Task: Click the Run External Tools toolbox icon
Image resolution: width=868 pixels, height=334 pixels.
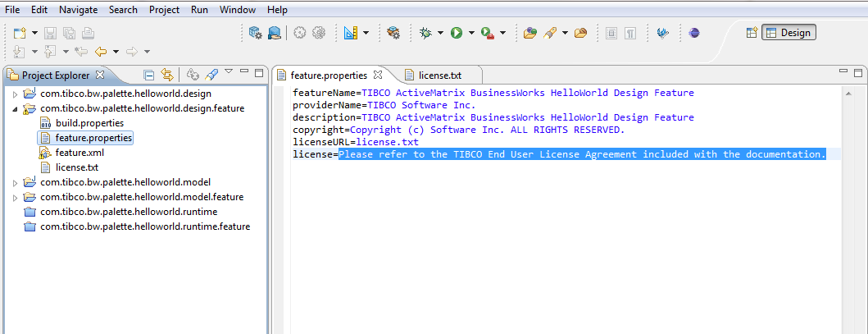Action: click(488, 34)
